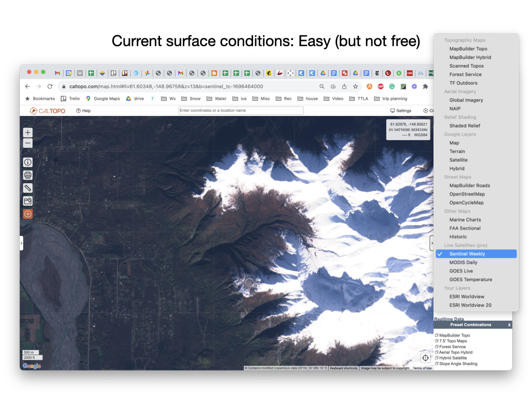Select MODIS Daily satellite layer
This screenshot has height=399, width=532.
pyautogui.click(x=463, y=262)
